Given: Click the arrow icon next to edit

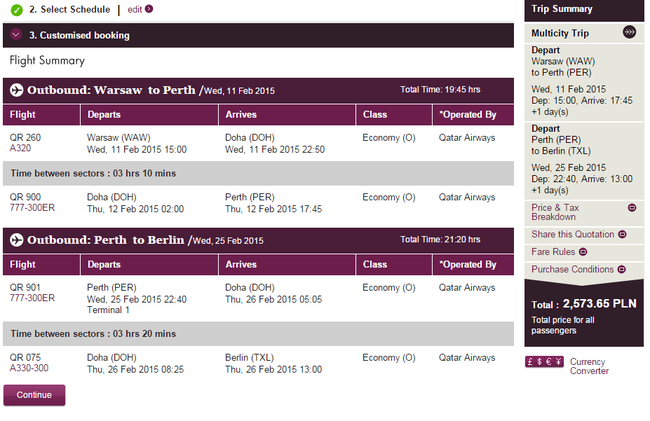Looking at the screenshot, I should [x=149, y=9].
